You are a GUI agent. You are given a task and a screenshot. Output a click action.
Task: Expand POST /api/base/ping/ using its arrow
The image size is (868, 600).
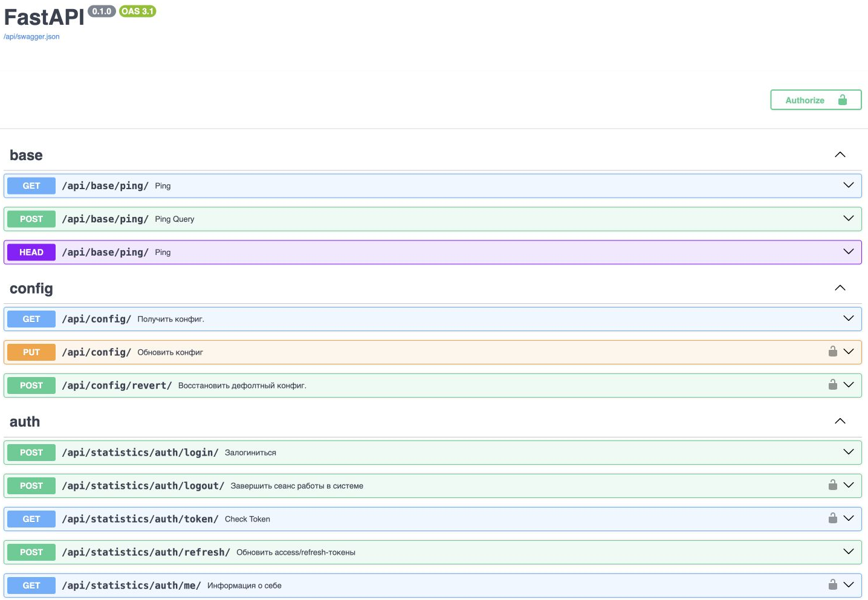pos(849,218)
